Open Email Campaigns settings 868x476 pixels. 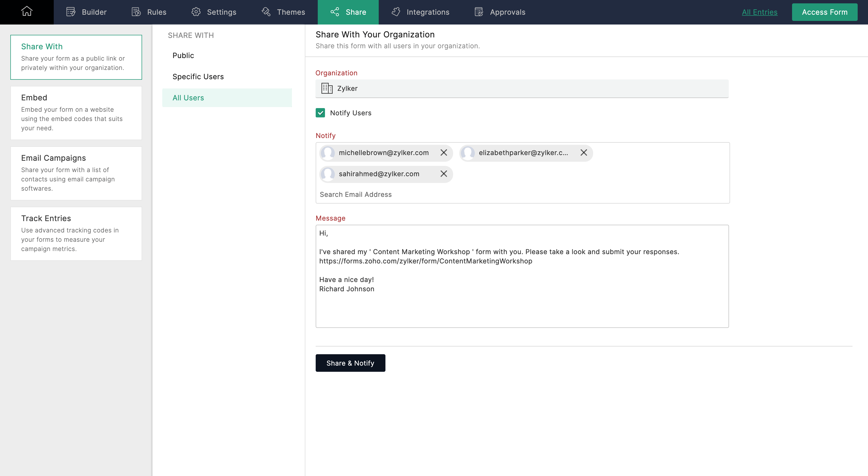[x=76, y=172]
